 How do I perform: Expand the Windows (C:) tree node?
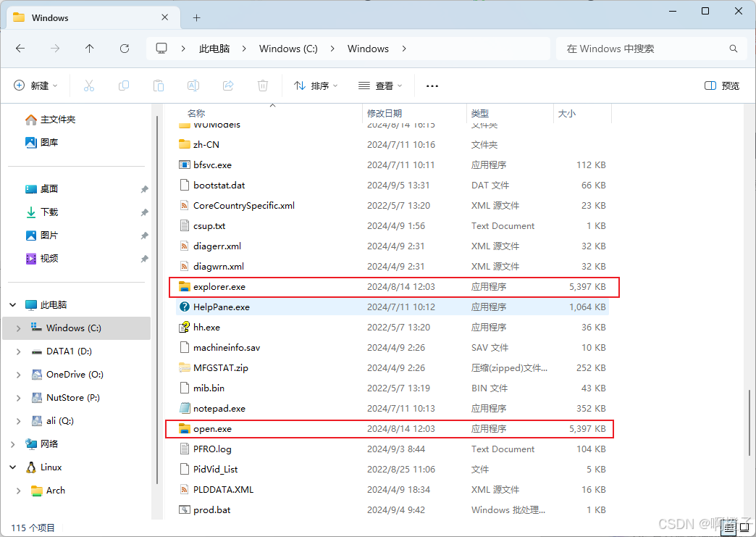click(18, 328)
